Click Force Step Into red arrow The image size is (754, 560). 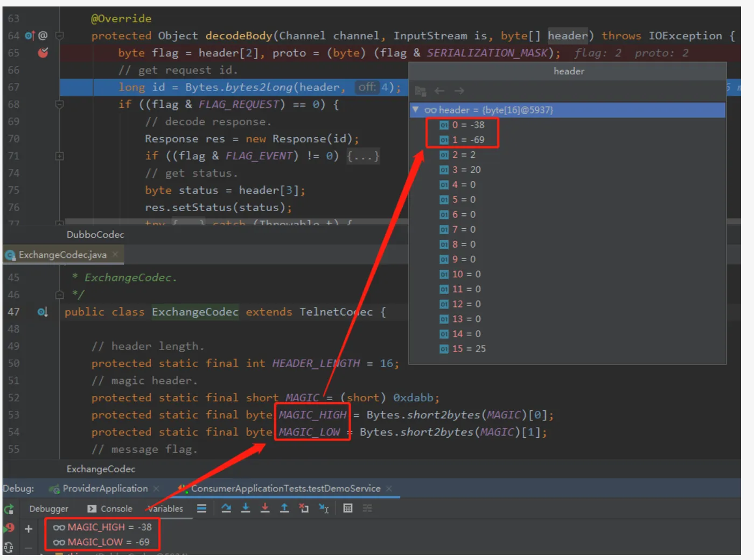point(265,508)
